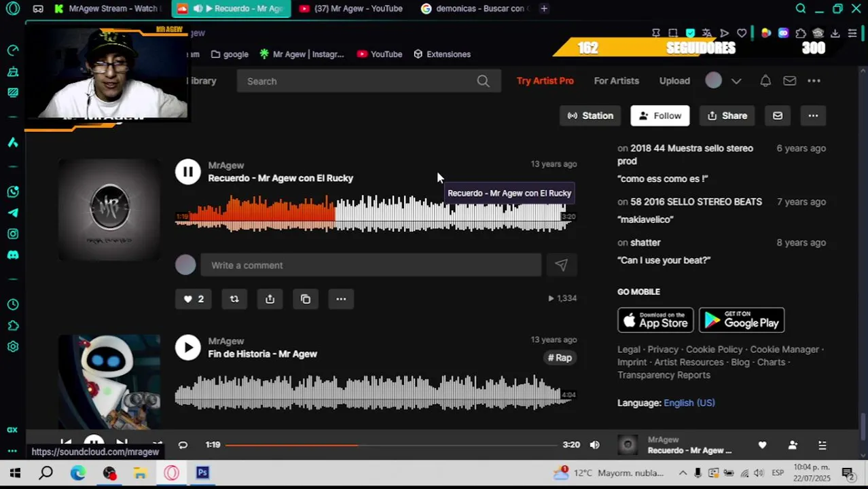
Task: Open Try Artist Pro
Action: coord(545,81)
